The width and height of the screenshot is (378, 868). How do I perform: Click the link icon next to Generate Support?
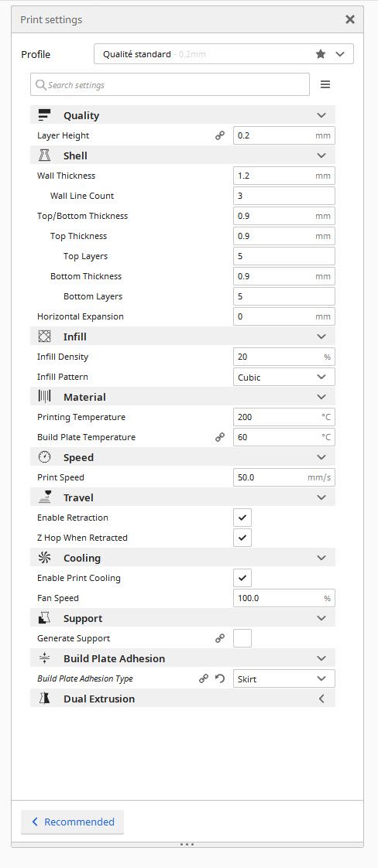pyautogui.click(x=220, y=638)
